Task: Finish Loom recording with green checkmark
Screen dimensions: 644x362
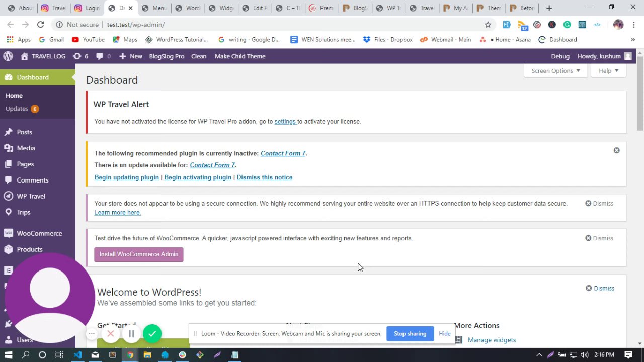Action: coord(152,334)
